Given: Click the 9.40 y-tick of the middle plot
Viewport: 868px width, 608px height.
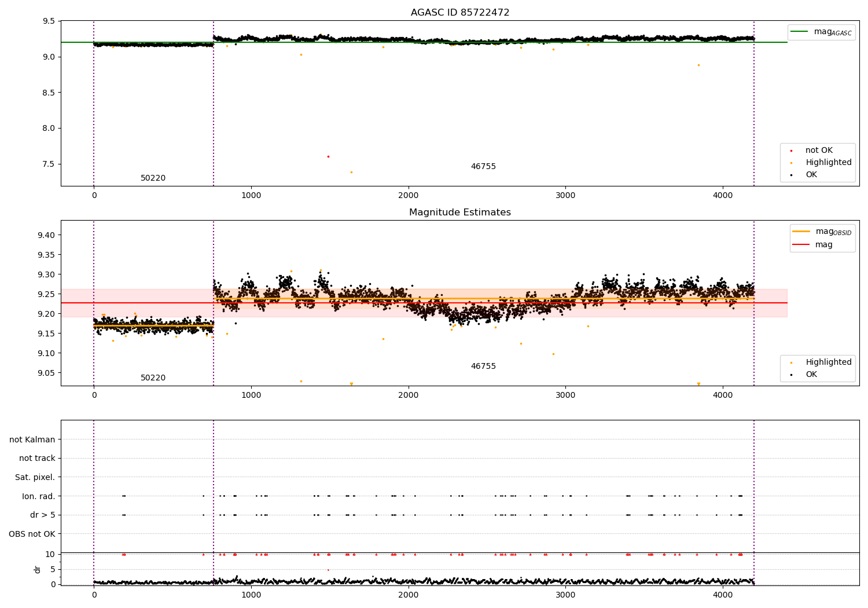Looking at the screenshot, I should 47,235.
